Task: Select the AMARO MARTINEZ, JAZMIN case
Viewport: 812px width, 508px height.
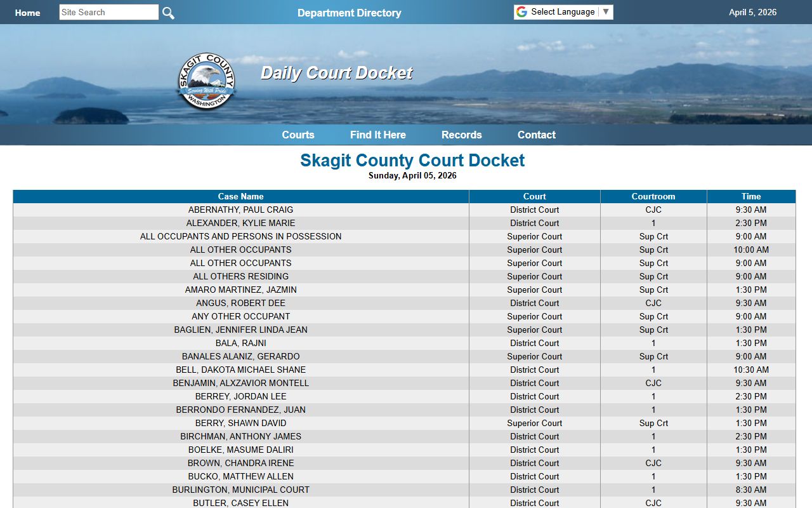Action: point(241,290)
